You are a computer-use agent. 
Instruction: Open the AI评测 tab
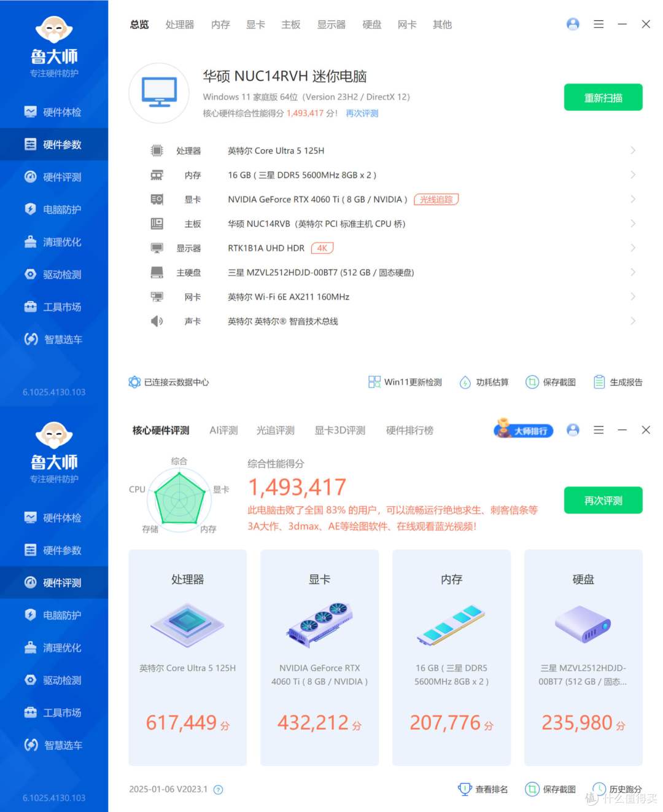[223, 431]
